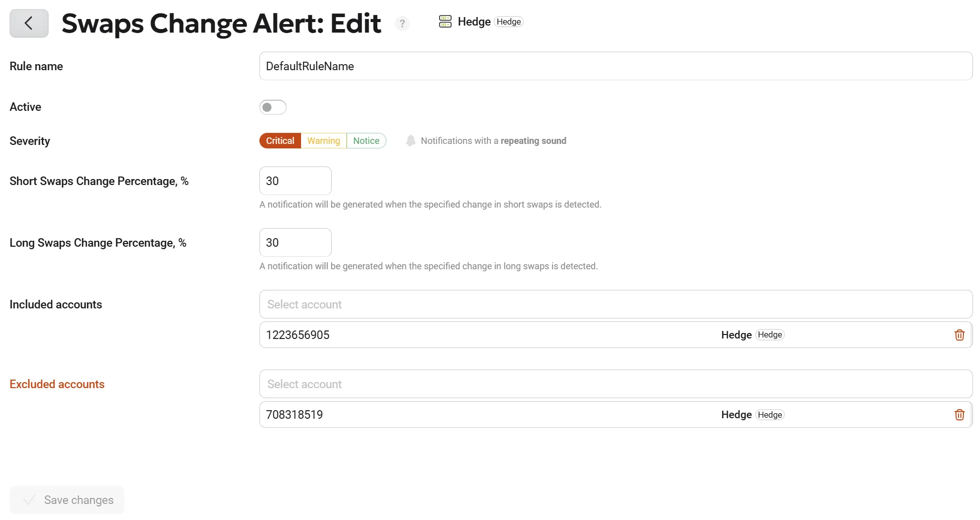Viewport: 980px width, 520px height.
Task: Click 'Notifications with a repeating sound' text
Action: pos(493,141)
